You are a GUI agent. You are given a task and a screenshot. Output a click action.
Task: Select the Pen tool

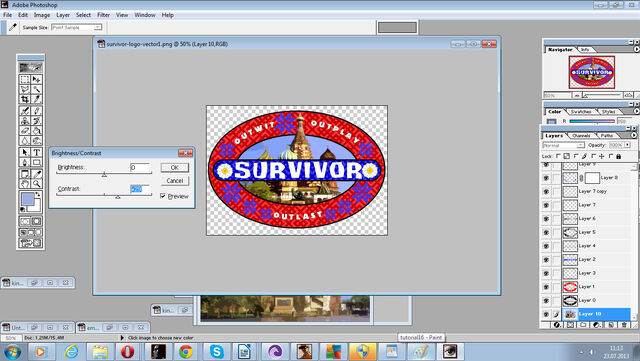pyautogui.click(x=25, y=163)
